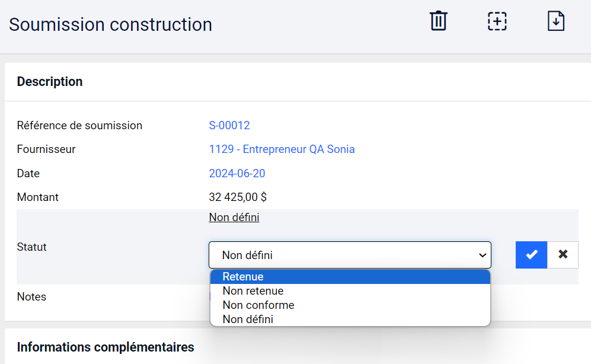The width and height of the screenshot is (591, 364).
Task: Choose Non retenue status option
Action: click(350, 291)
